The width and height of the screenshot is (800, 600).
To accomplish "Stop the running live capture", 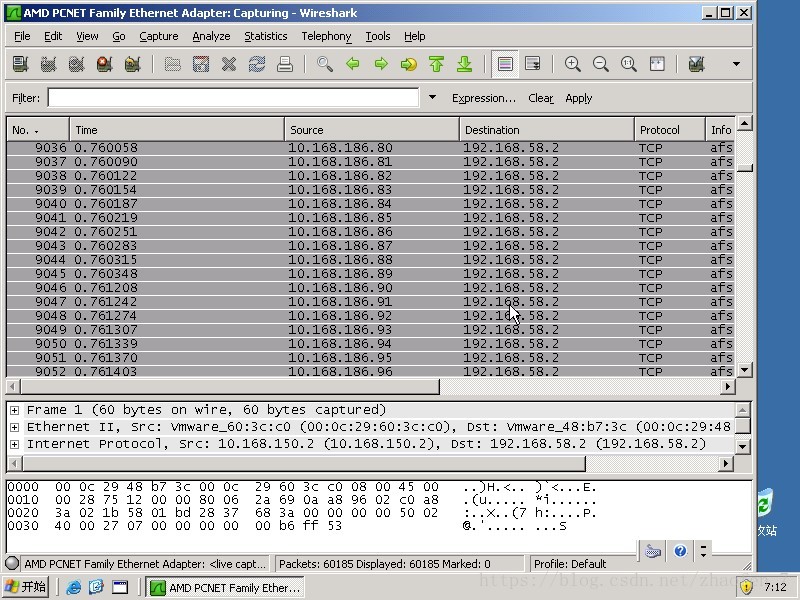I will tap(105, 64).
